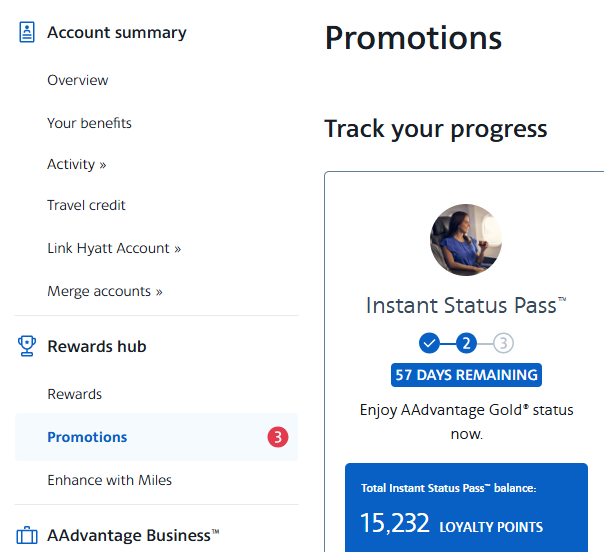Click the AAdvantage Business heading
This screenshot has width=604, height=552.
133,535
